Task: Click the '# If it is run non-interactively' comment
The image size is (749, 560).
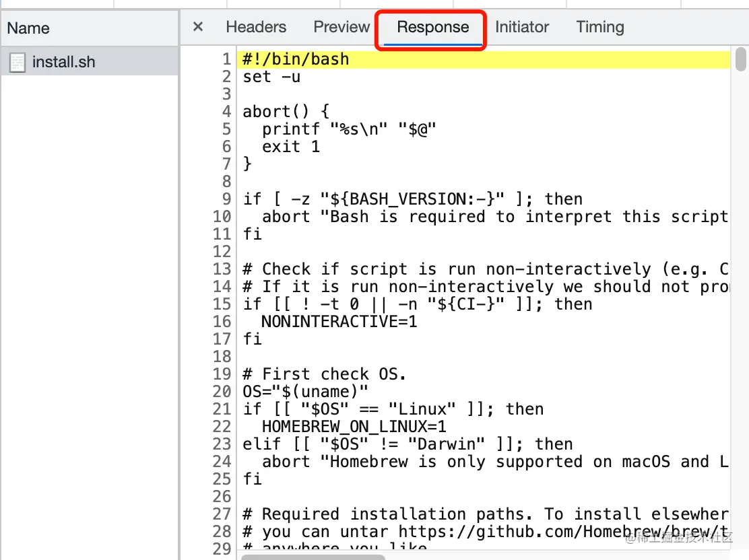Action: pos(486,287)
